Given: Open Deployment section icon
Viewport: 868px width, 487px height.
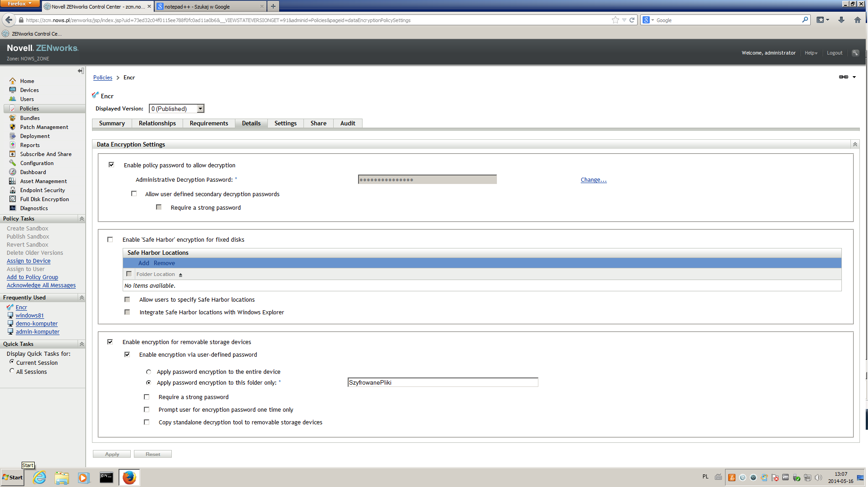Looking at the screenshot, I should click(13, 136).
